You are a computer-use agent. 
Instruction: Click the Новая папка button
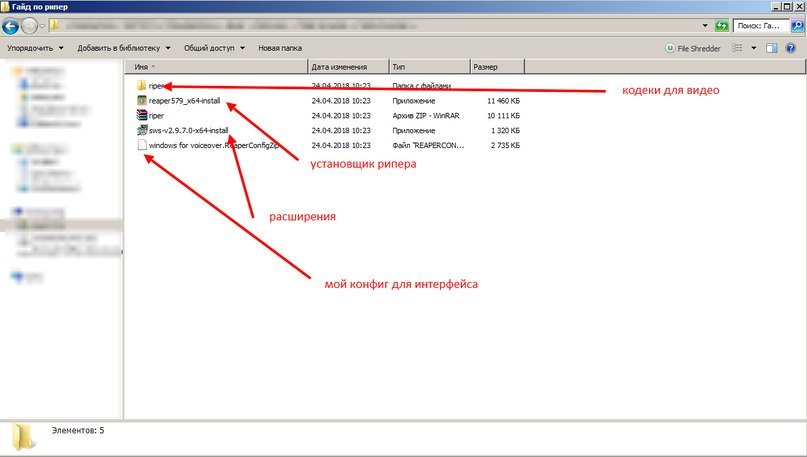[281, 47]
